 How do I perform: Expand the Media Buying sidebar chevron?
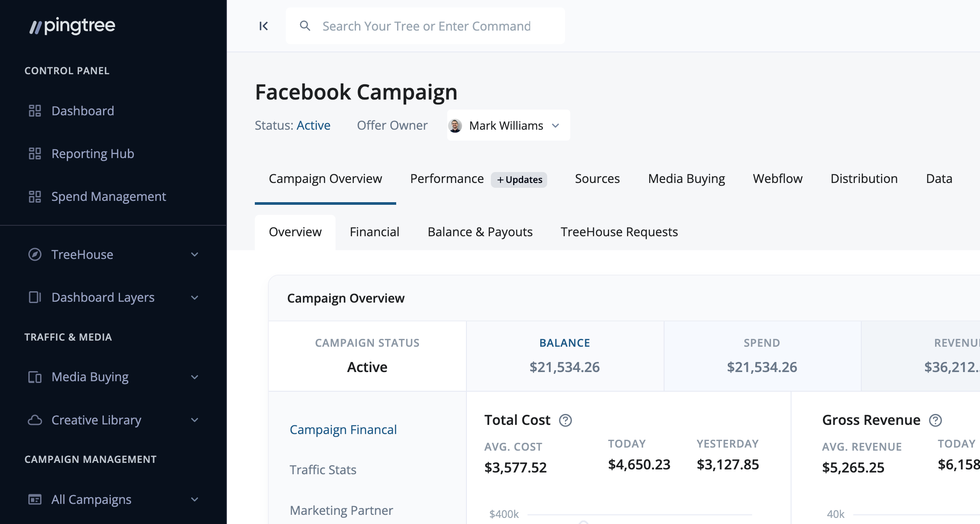pos(195,377)
